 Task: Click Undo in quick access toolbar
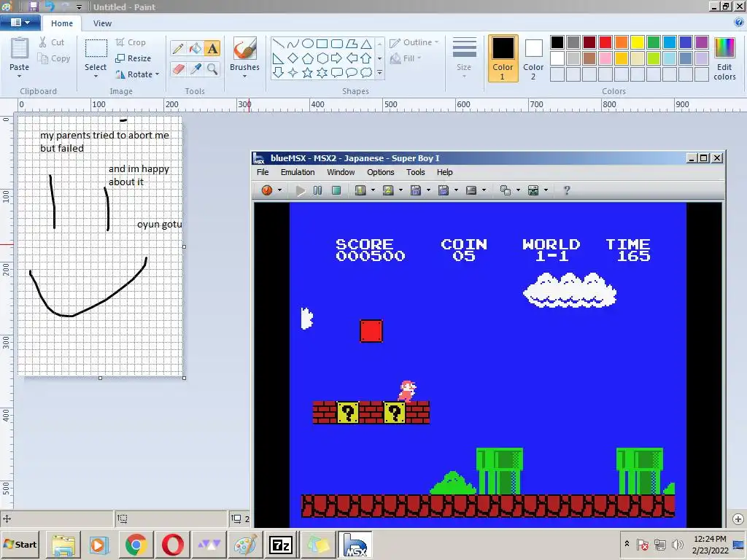(x=50, y=7)
